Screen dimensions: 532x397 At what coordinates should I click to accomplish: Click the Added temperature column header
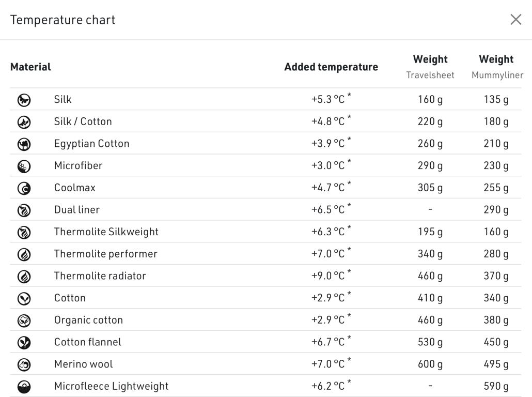[x=331, y=67]
